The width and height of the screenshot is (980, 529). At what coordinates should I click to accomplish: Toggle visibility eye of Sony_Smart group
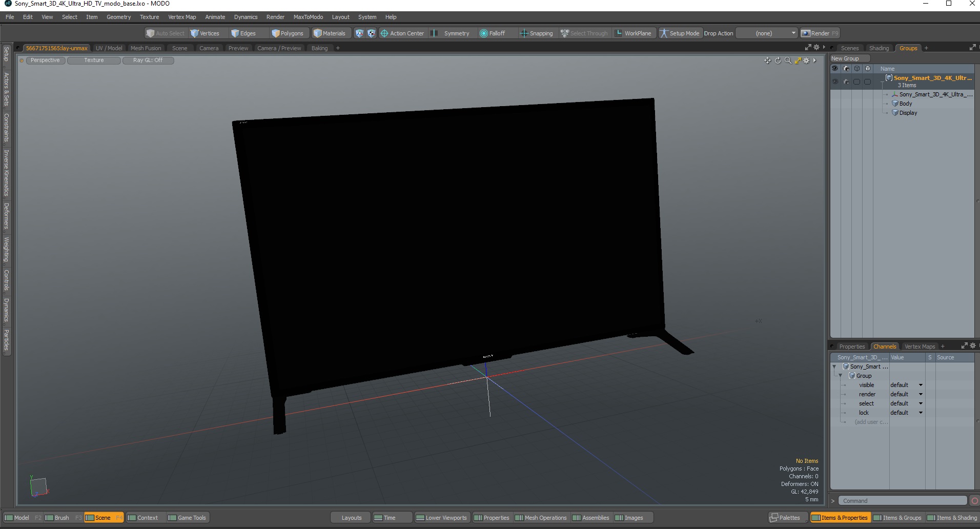click(x=835, y=82)
